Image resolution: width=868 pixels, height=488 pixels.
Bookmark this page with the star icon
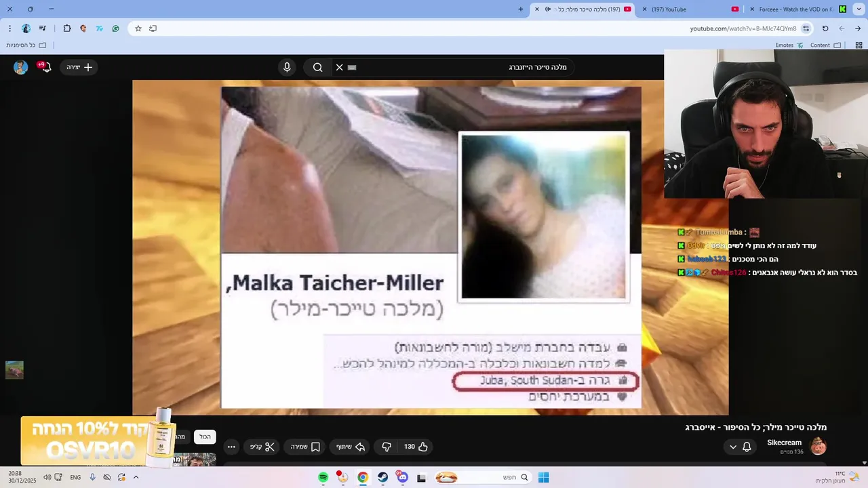[138, 28]
